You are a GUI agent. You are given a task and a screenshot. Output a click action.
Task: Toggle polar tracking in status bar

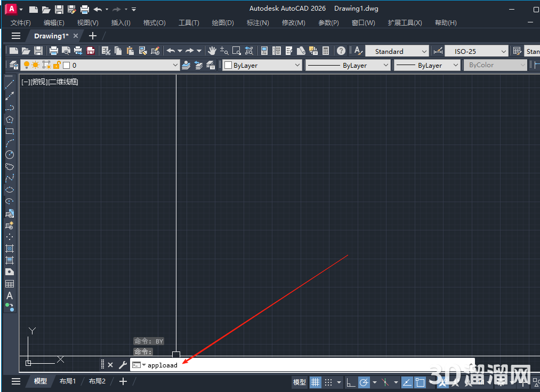tap(364, 382)
